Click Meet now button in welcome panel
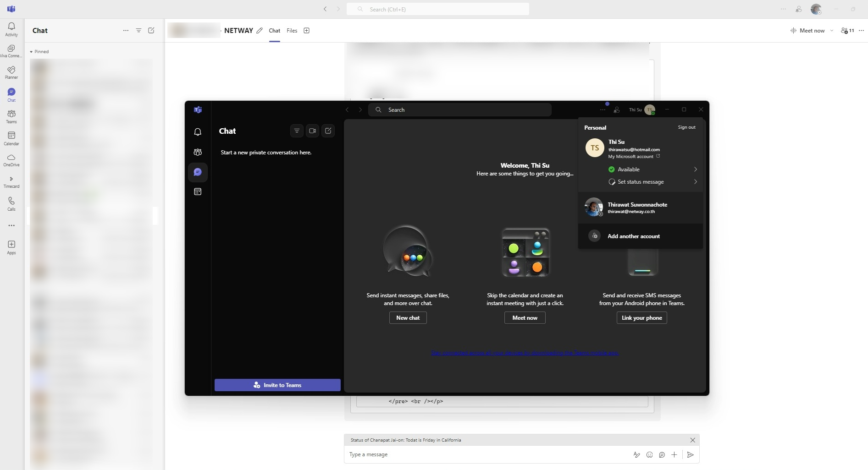This screenshot has width=868, height=470. pyautogui.click(x=525, y=318)
